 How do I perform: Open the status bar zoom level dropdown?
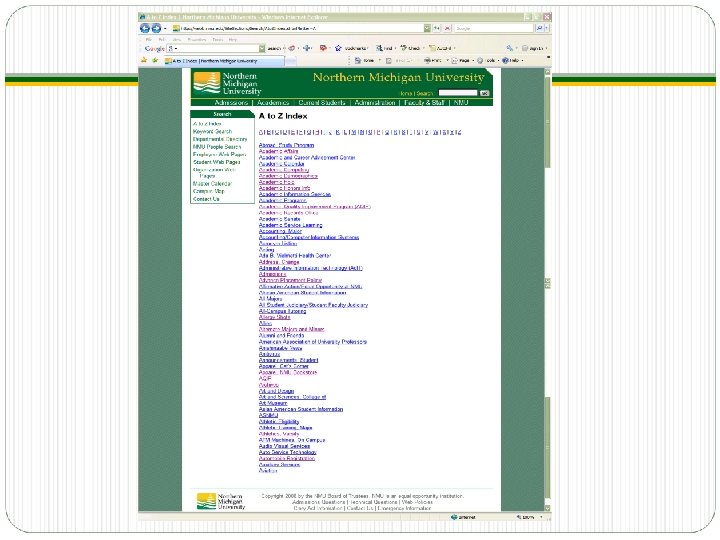[x=541, y=517]
